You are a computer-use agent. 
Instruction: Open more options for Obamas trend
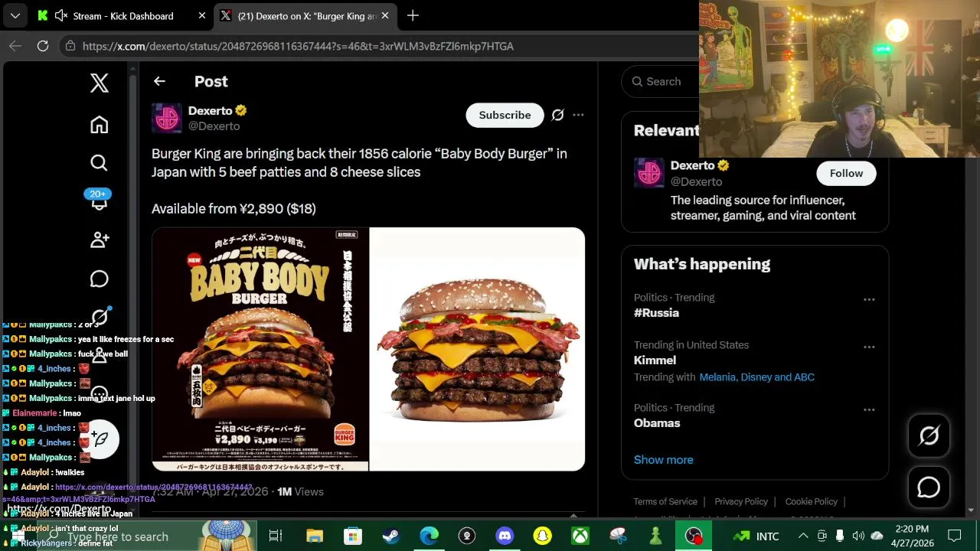869,409
